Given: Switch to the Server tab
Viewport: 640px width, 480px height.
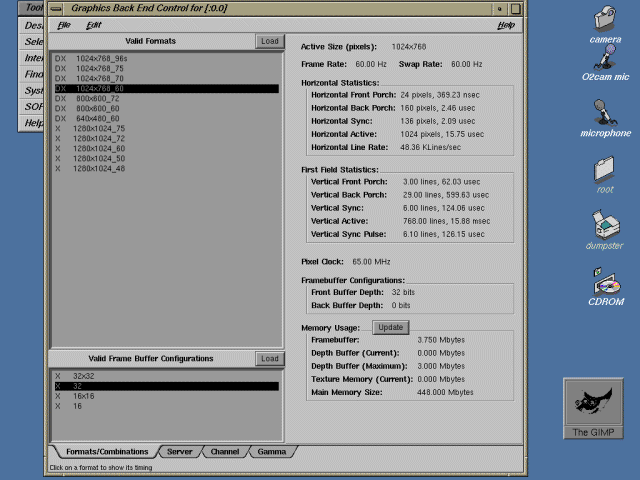Looking at the screenshot, I should [179, 452].
